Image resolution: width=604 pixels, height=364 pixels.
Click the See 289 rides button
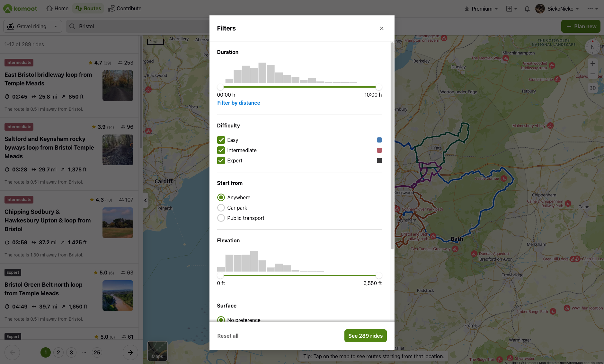(366, 336)
